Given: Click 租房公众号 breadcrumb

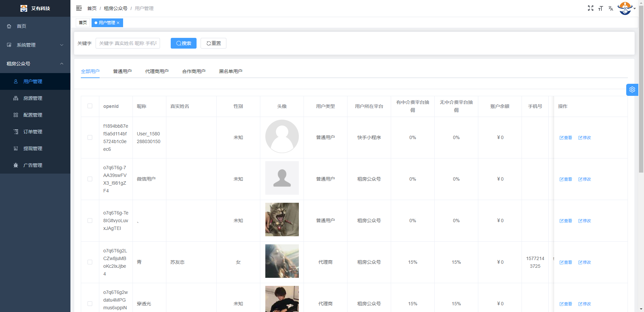Looking at the screenshot, I should pos(115,8).
